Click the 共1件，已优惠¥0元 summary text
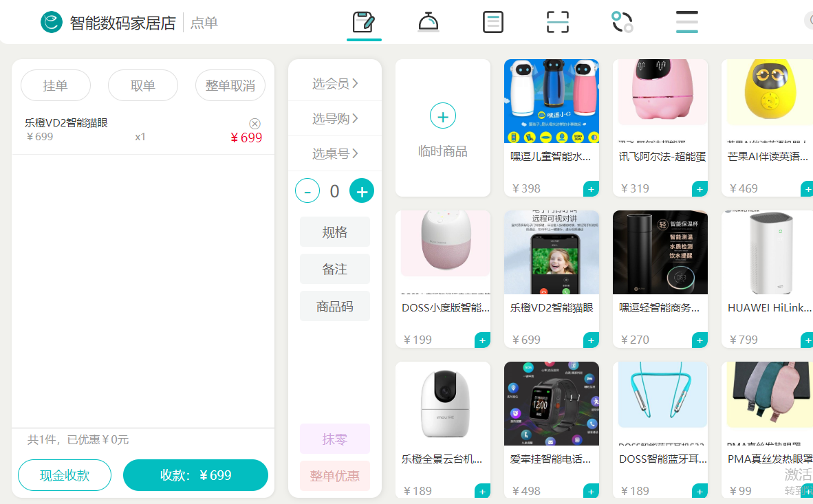Viewport: 813px width, 504px height. coord(78,439)
